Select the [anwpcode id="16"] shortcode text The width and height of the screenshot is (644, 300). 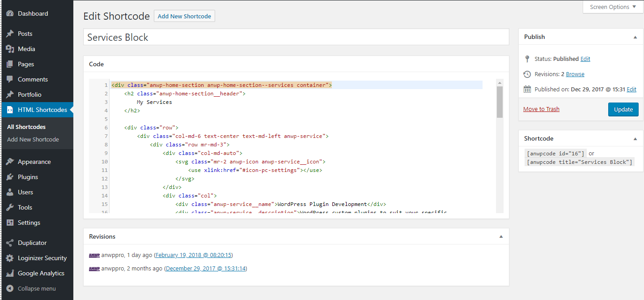pyautogui.click(x=556, y=153)
